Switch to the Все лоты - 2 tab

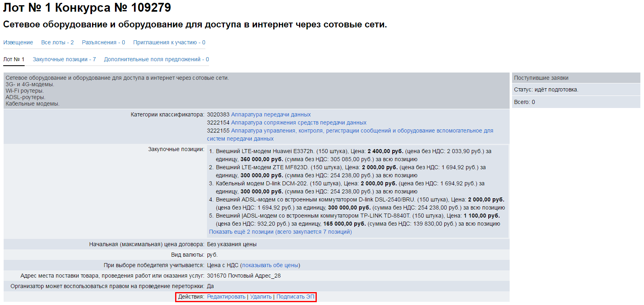click(57, 42)
